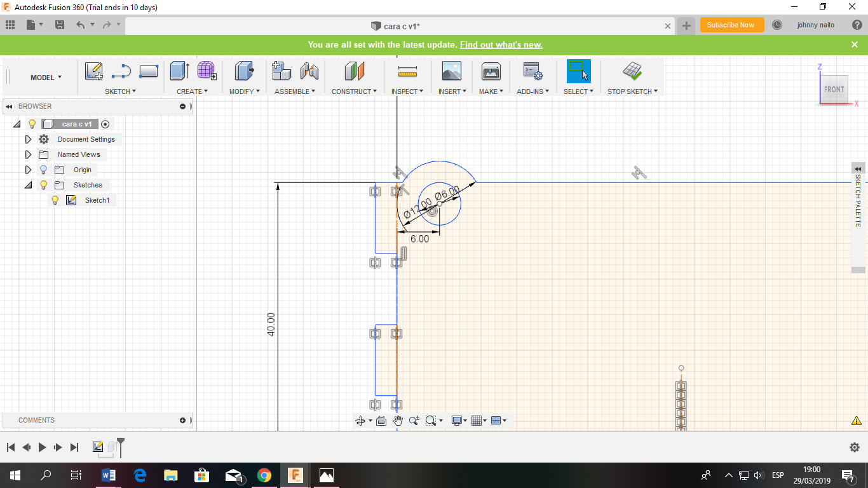The image size is (868, 488).
Task: Click the johnny naito account name
Action: (816, 25)
